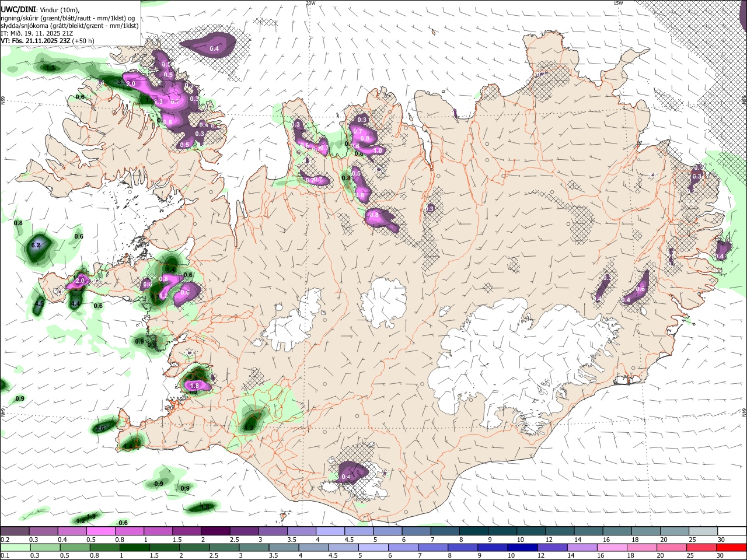The width and height of the screenshot is (747, 560).
Task: Select the 0.1 label on the rain scale
Action: pos(5,556)
